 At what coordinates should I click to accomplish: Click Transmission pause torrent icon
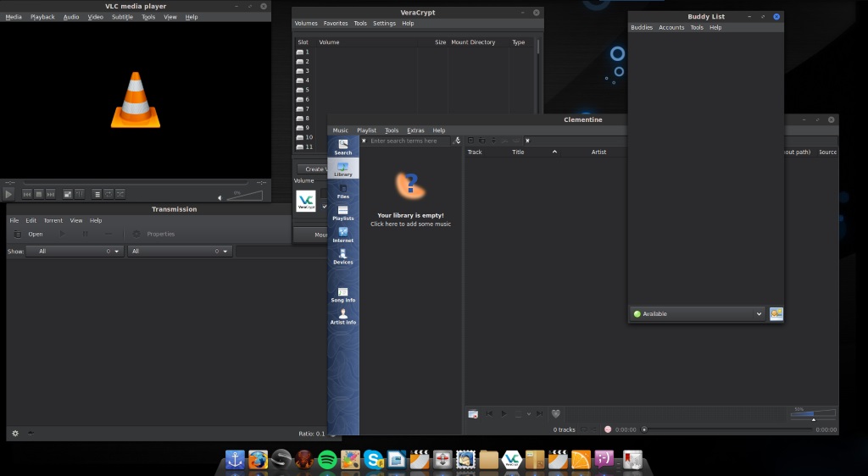86,234
